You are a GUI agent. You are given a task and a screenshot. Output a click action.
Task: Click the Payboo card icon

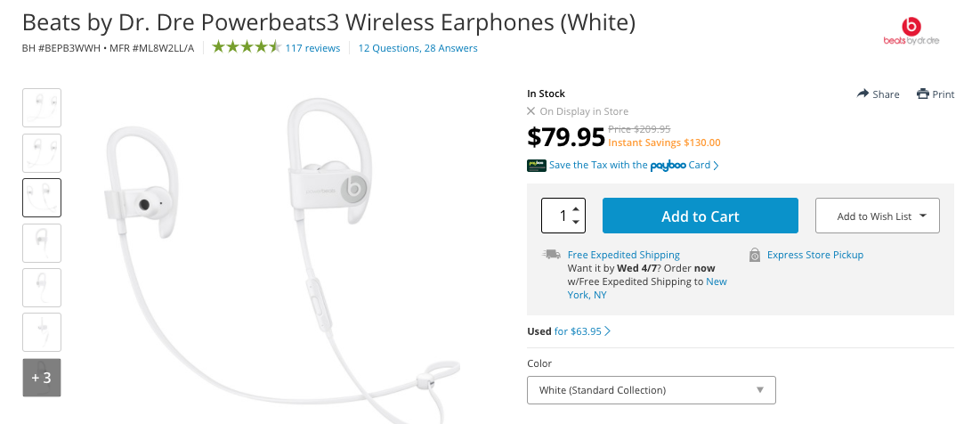tap(536, 165)
